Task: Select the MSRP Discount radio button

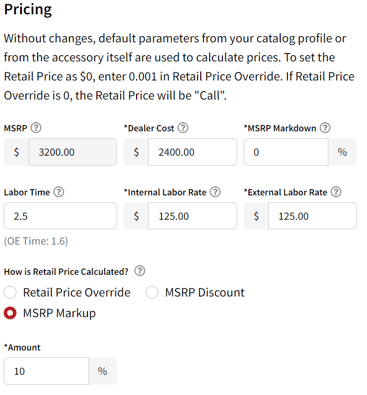Action: (152, 292)
